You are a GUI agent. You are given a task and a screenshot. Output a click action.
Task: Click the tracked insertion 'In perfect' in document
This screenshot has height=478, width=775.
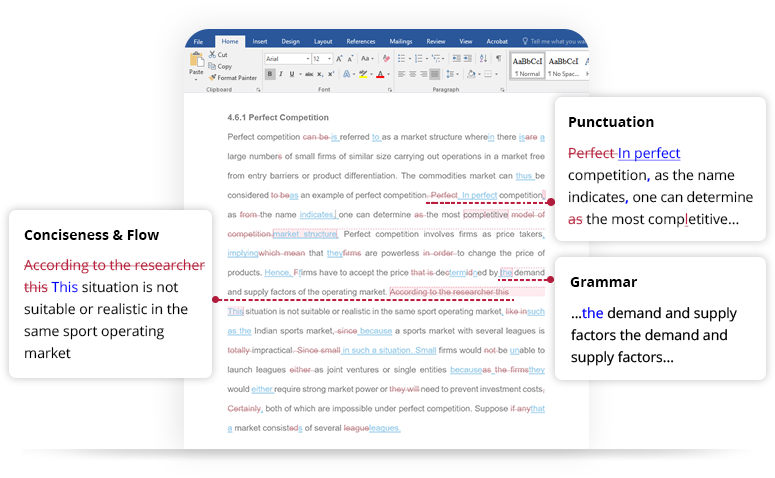pyautogui.click(x=478, y=195)
